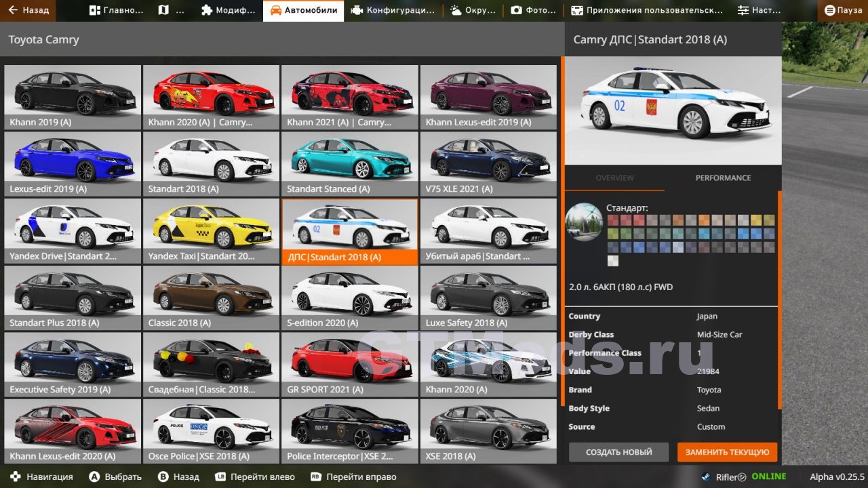Viewport: 868px width, 488px height.
Task: Click the circular environment preview thumbnail
Action: click(x=585, y=222)
